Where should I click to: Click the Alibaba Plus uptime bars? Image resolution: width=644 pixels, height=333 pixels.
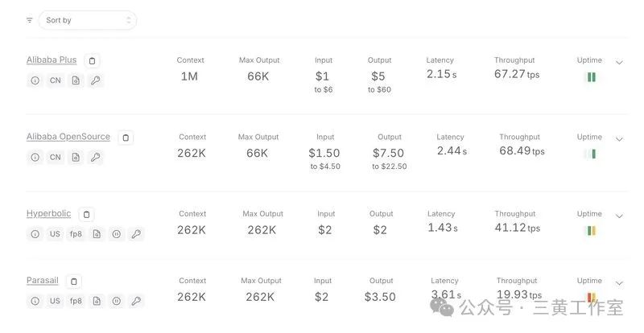pyautogui.click(x=591, y=76)
